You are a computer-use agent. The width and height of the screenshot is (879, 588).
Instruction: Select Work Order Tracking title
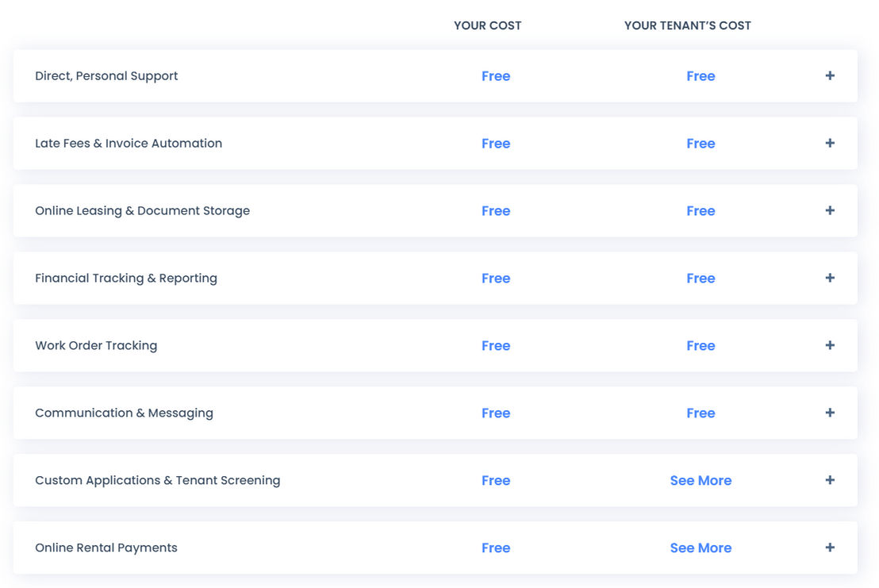tap(96, 346)
